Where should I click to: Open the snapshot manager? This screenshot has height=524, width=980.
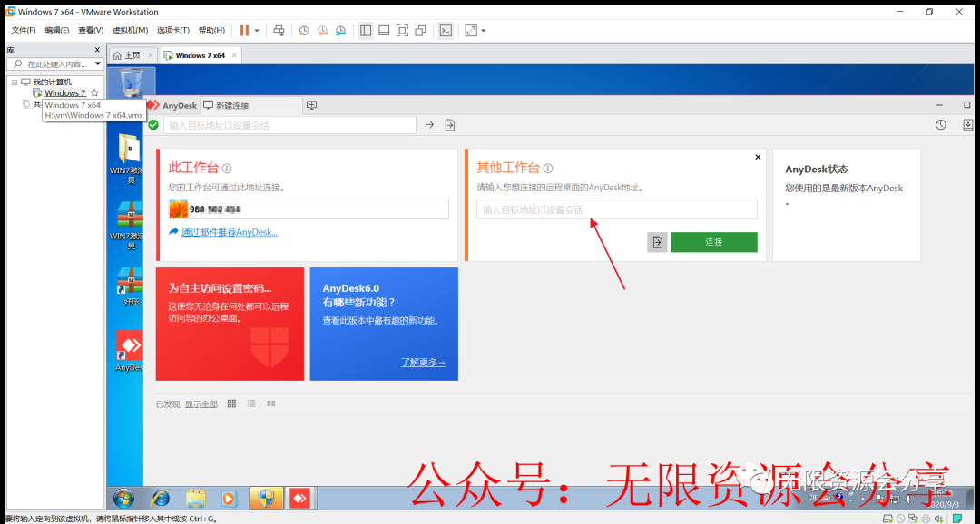[341, 30]
